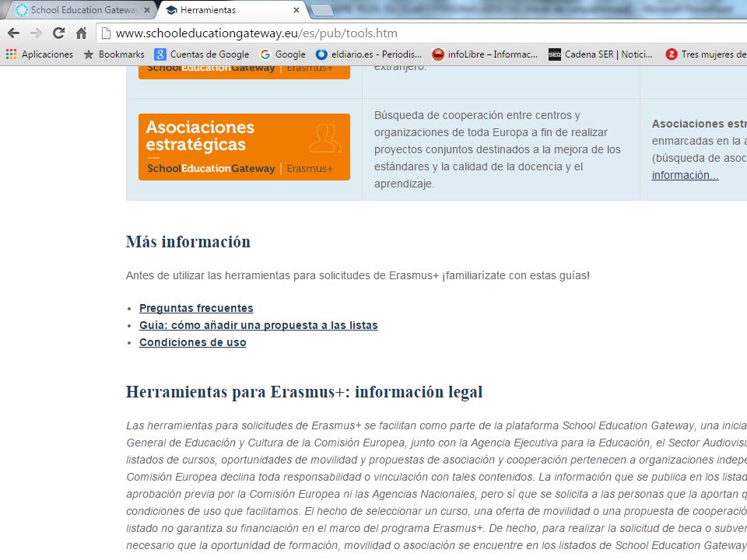Screen dimensions: 747x560
Task: Go back using the browser back arrow
Action: click(13, 33)
